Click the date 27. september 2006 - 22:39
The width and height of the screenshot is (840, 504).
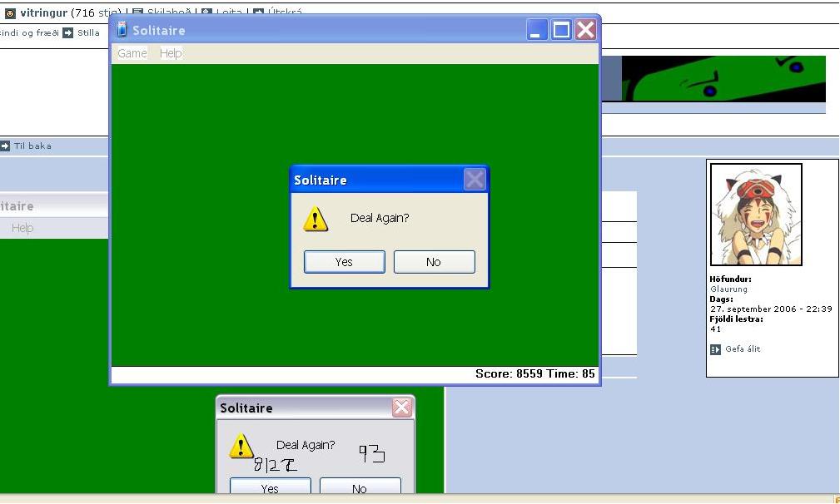tap(772, 309)
